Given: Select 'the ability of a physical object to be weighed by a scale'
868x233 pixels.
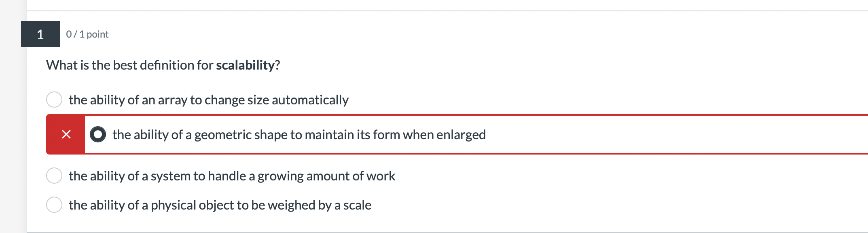Looking at the screenshot, I should (220, 205).
